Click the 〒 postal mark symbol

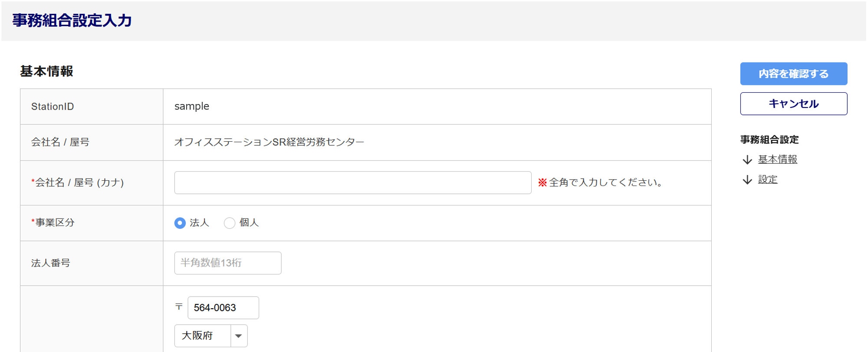(x=179, y=307)
